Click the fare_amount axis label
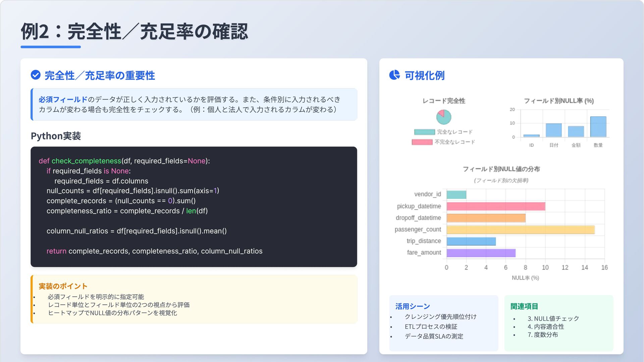The image size is (644, 362). click(x=424, y=253)
